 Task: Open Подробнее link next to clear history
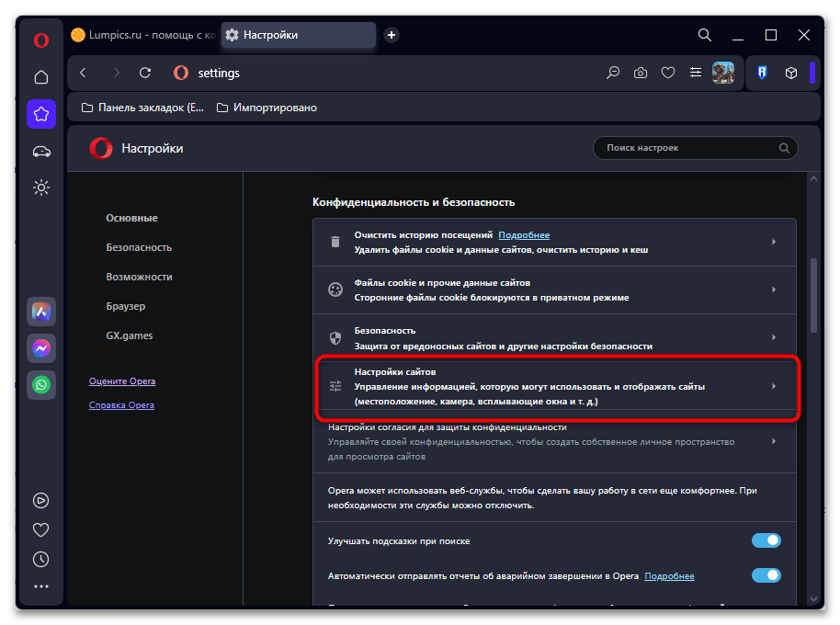point(524,235)
